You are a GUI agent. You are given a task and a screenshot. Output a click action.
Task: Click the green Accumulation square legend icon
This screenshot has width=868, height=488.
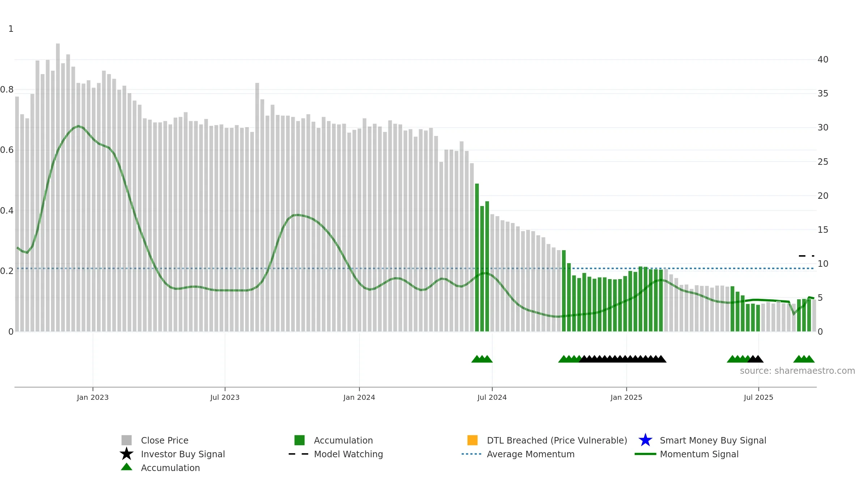299,440
